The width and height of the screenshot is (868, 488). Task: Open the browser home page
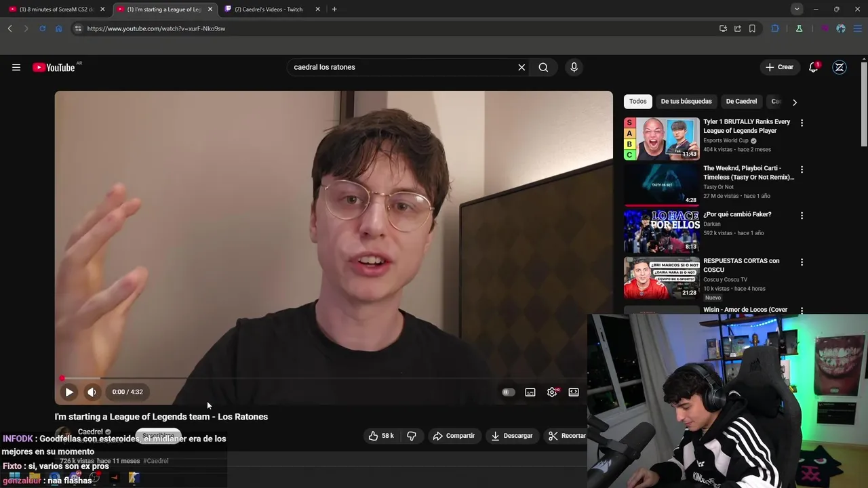tap(58, 28)
